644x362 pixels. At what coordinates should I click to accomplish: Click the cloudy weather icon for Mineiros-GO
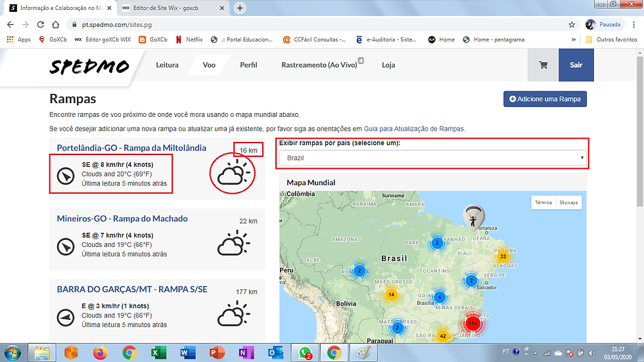point(233,243)
